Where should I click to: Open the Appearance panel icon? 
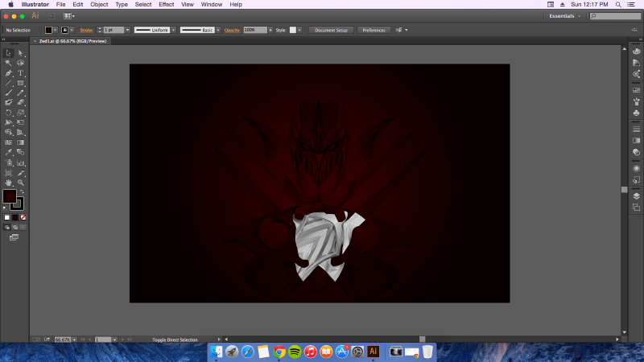(636, 168)
